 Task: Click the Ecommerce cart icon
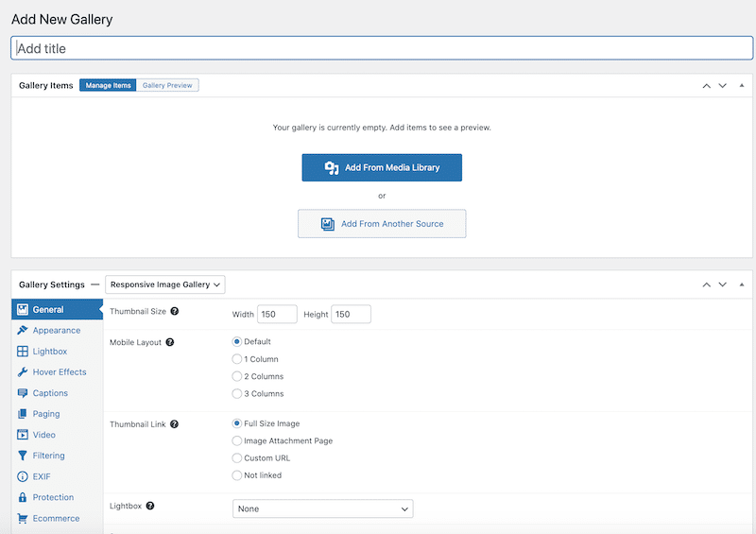click(23, 518)
